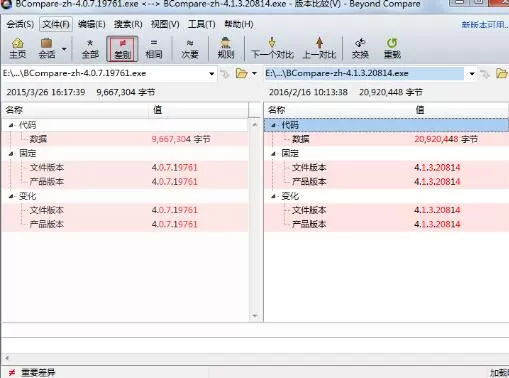This screenshot has width=509, height=378.
Task: Toggle the 差别 differences filter
Action: (122, 49)
